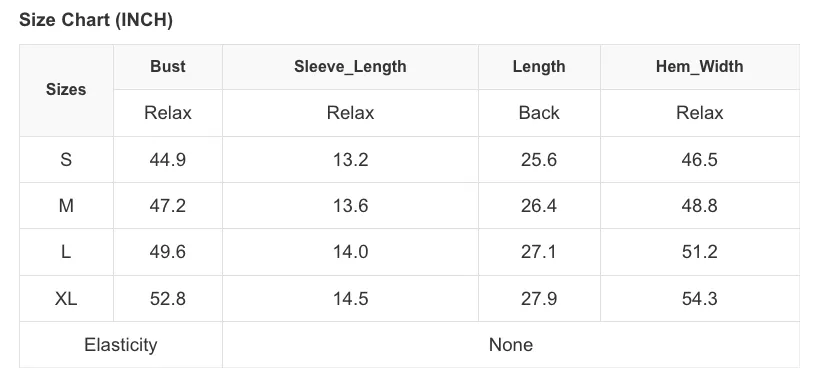840x388 pixels.
Task: Click the Size Chart (INCH) heading
Action: pyautogui.click(x=96, y=20)
